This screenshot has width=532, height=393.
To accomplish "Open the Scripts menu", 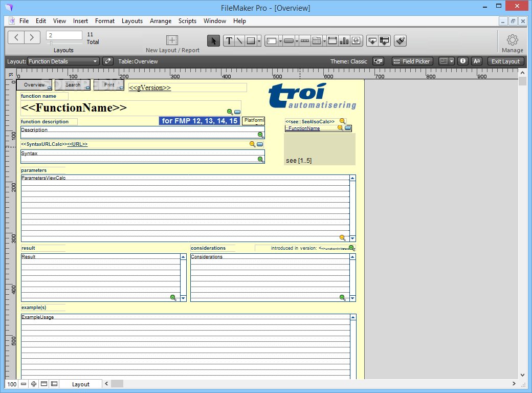I will point(187,20).
